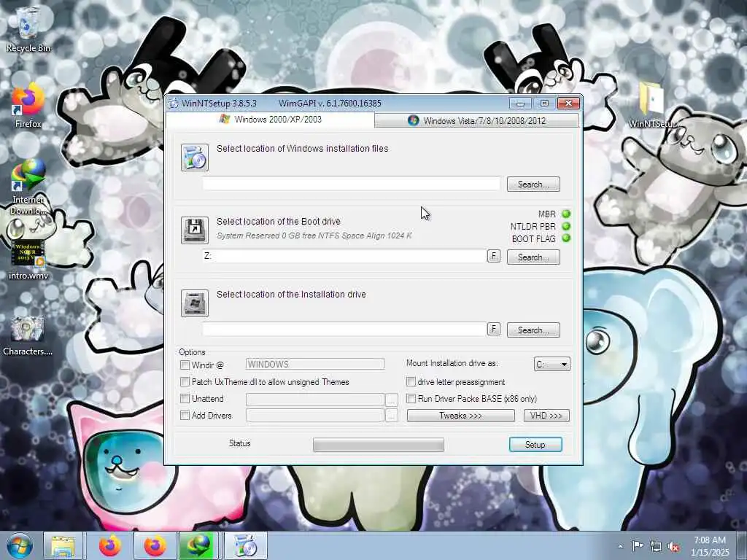
Task: Click the Unattend browse button
Action: click(x=391, y=399)
